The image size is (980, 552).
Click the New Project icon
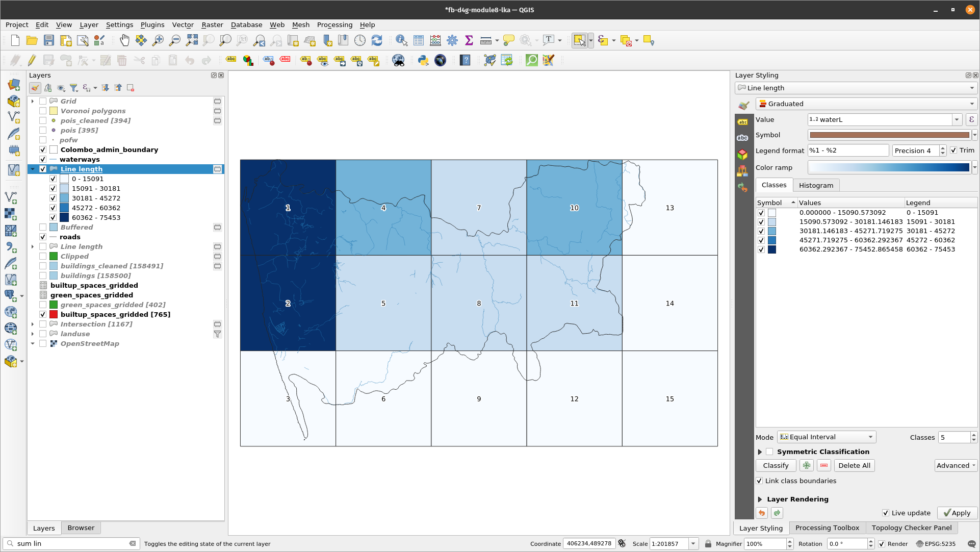pos(15,41)
